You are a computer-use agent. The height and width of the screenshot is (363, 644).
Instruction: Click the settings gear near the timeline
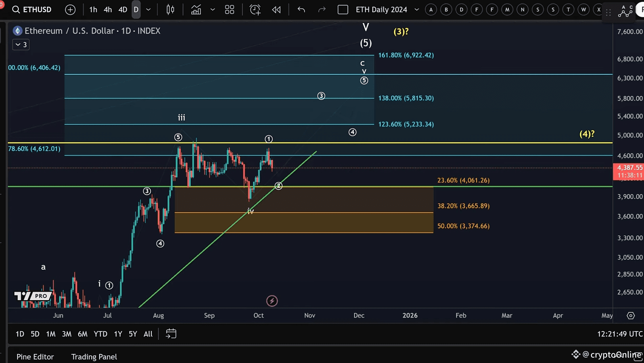point(630,315)
